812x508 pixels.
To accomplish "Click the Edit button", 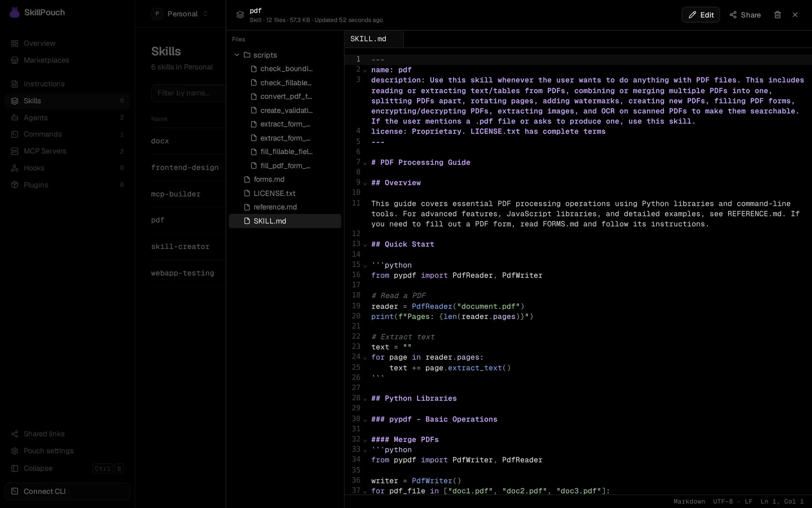I will tap(701, 15).
